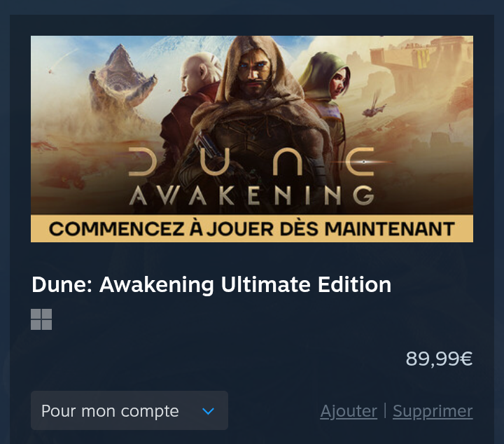Click the 'Ajouter' link
504x444 pixels.
tap(349, 411)
